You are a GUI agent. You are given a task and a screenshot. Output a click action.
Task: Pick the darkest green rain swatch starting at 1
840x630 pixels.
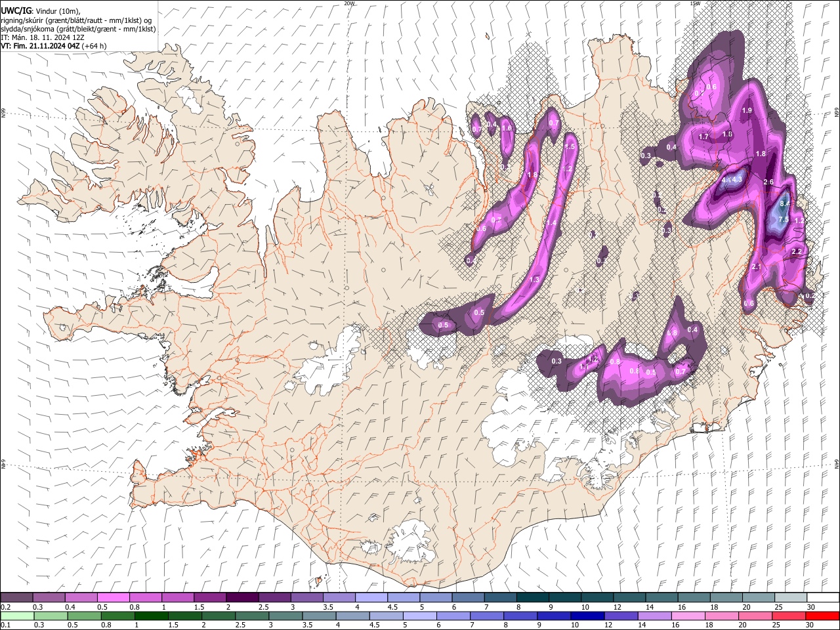[151, 616]
